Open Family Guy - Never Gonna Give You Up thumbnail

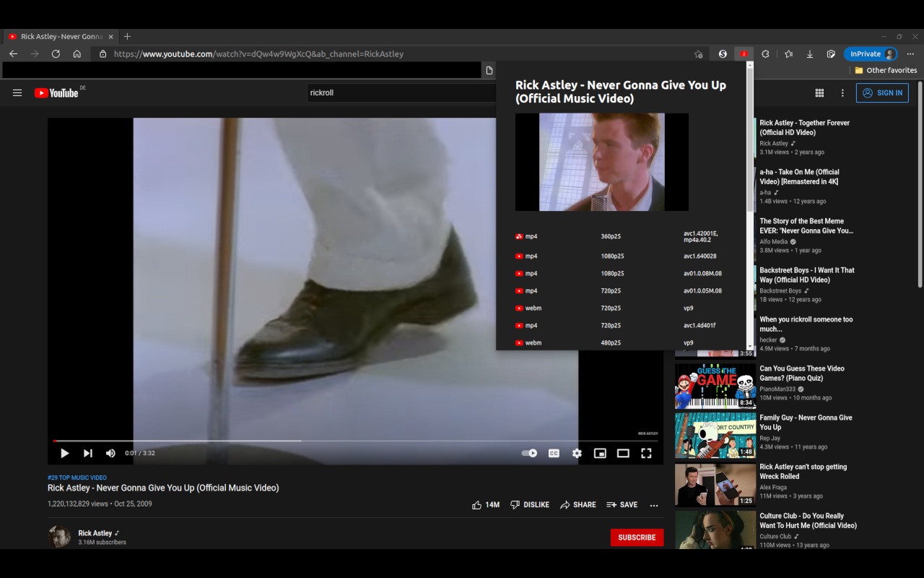pos(715,435)
